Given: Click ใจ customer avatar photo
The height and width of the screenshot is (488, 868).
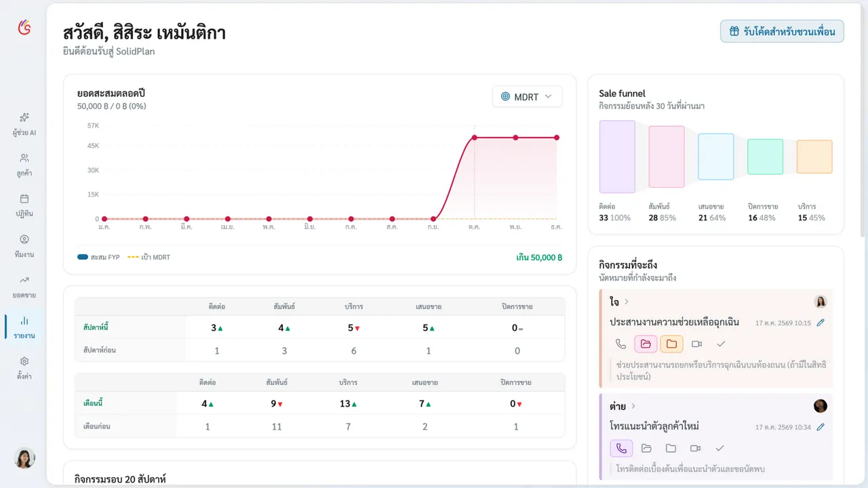Looking at the screenshot, I should (x=821, y=302).
